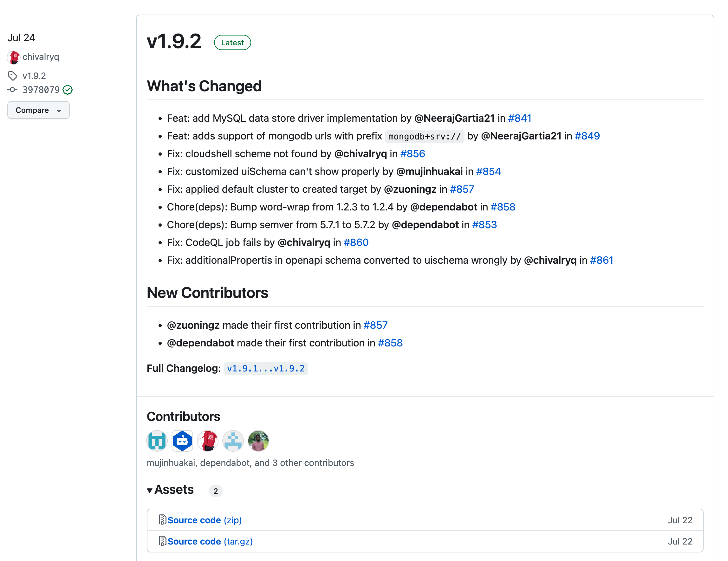Click the tag icon beside v1.9.2
This screenshot has height=561, width=728.
coord(13,76)
